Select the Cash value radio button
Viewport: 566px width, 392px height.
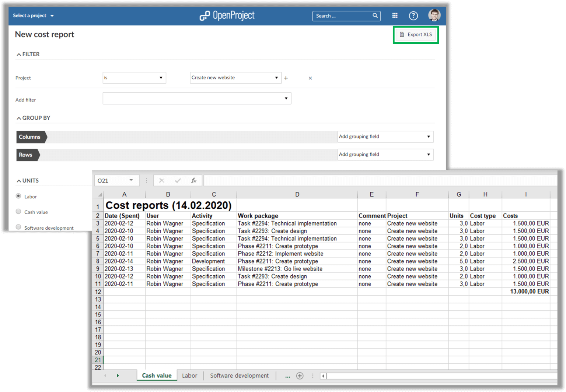click(18, 211)
